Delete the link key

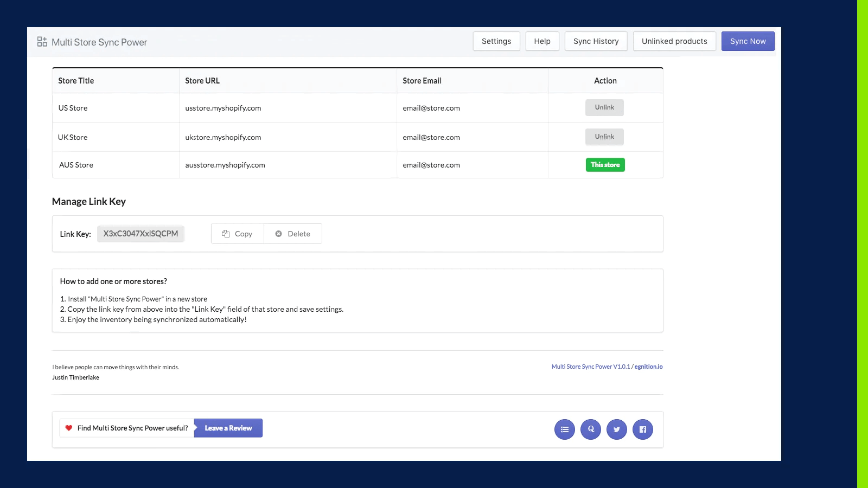coord(293,234)
